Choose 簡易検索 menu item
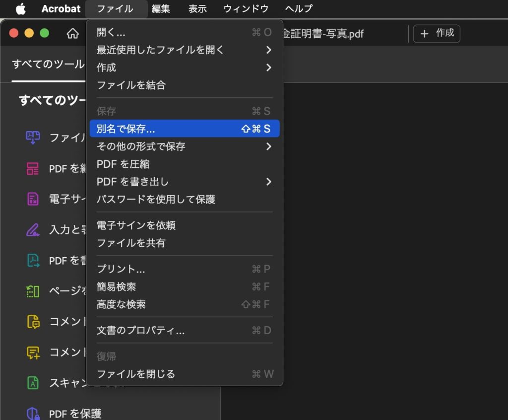The image size is (508, 420). [x=185, y=287]
